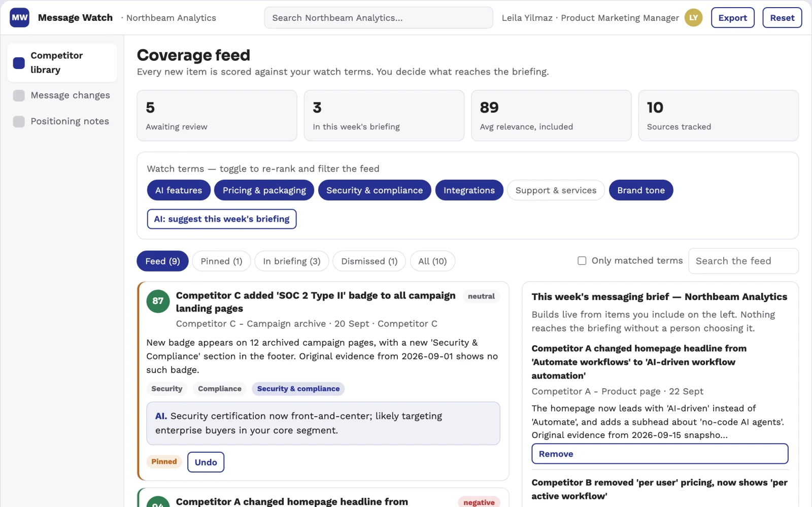Switch to the Pinned (1) tab
This screenshot has width=812, height=507.
point(221,261)
